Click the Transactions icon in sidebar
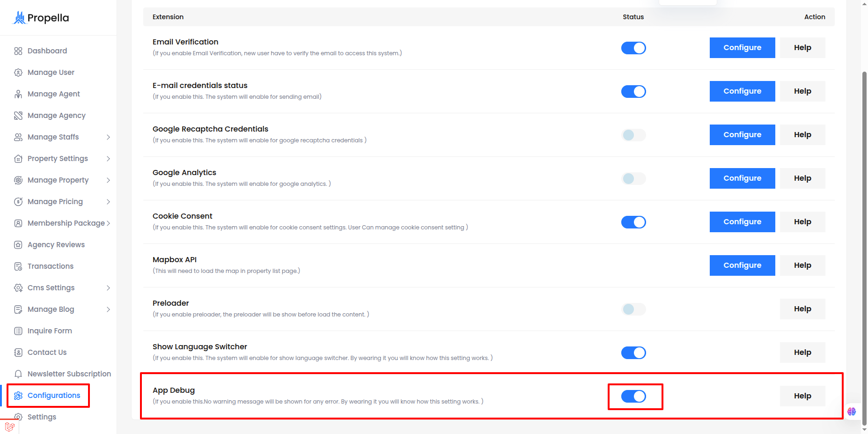Screen dimensions: 868x434 (x=18, y=266)
